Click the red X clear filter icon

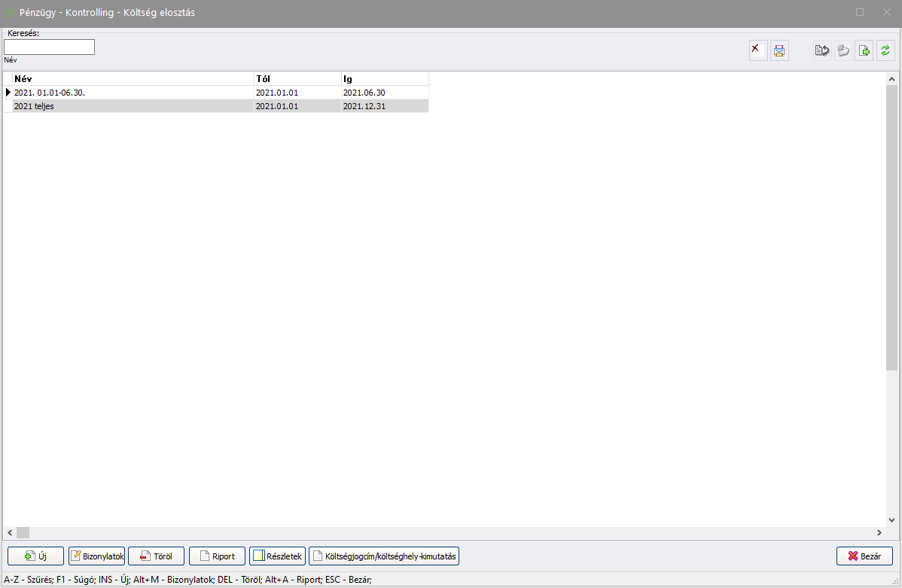point(758,50)
